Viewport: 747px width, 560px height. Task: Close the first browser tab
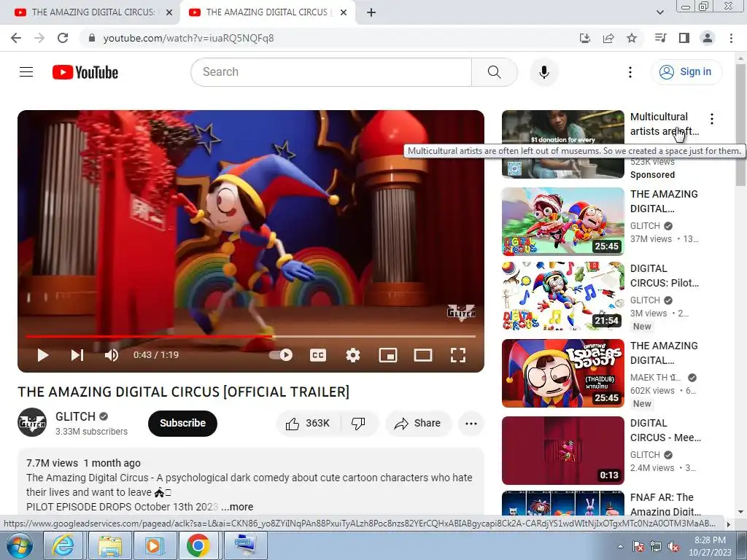(x=169, y=12)
